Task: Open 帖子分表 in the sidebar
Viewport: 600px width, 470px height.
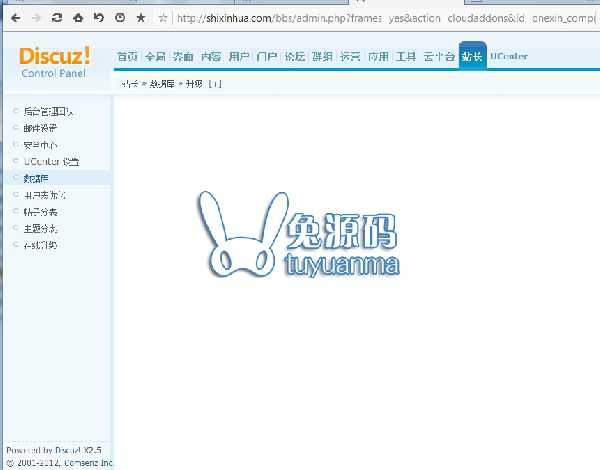Action: [40, 212]
